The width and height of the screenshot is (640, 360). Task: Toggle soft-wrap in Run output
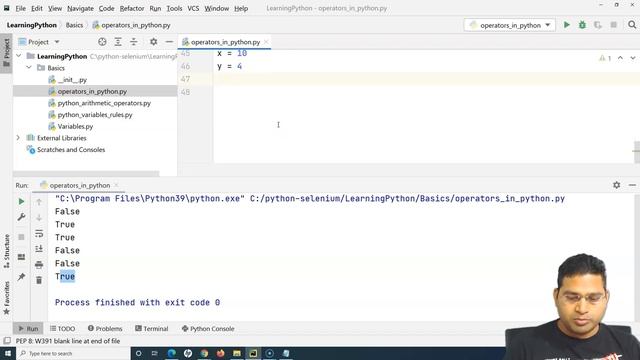39,233
